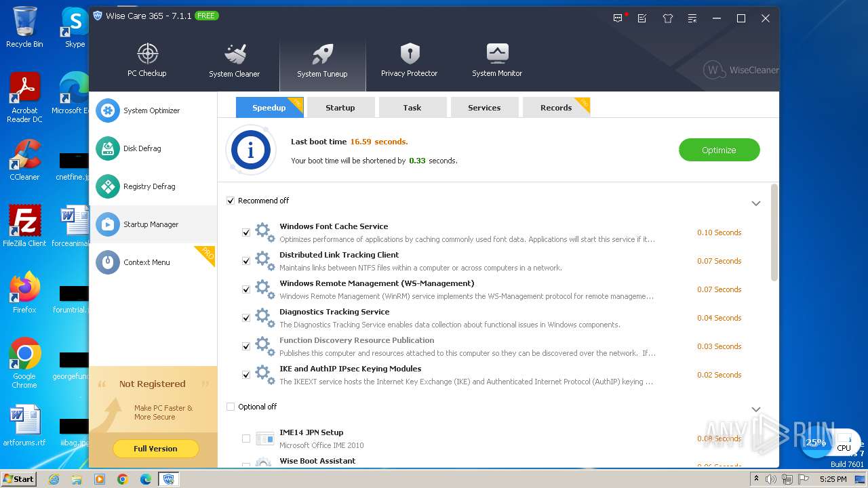Open the main menu icon in title bar

point(692,18)
